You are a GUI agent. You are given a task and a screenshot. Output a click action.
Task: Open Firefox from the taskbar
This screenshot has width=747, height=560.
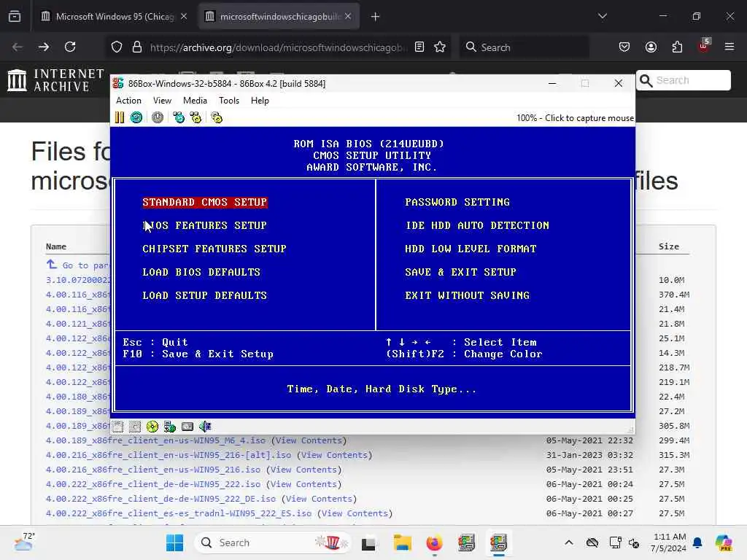point(434,542)
